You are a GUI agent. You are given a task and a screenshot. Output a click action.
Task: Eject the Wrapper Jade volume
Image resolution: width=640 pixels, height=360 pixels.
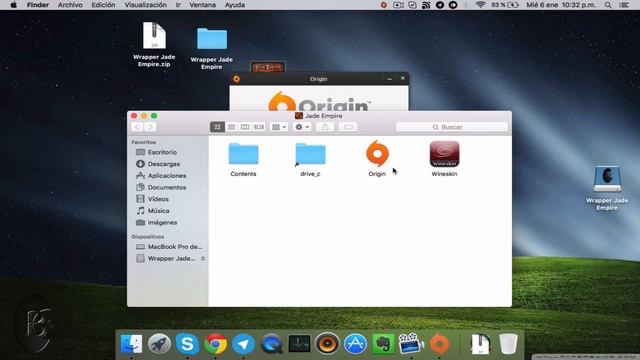(x=202, y=258)
